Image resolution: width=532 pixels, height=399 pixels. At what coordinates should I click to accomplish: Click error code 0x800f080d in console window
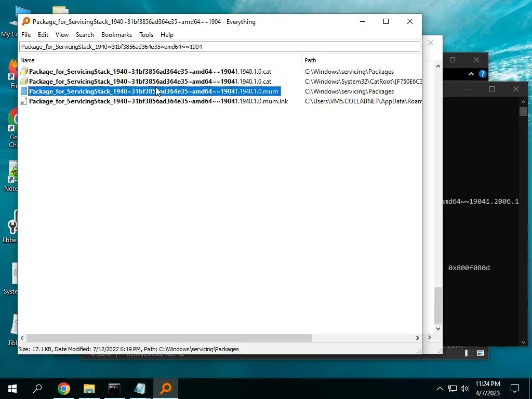469,268
